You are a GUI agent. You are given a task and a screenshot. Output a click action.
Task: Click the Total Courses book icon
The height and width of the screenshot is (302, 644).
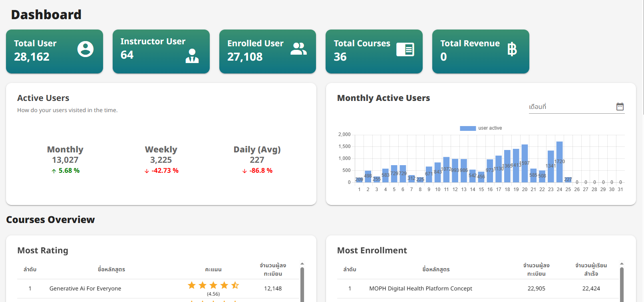pos(405,49)
